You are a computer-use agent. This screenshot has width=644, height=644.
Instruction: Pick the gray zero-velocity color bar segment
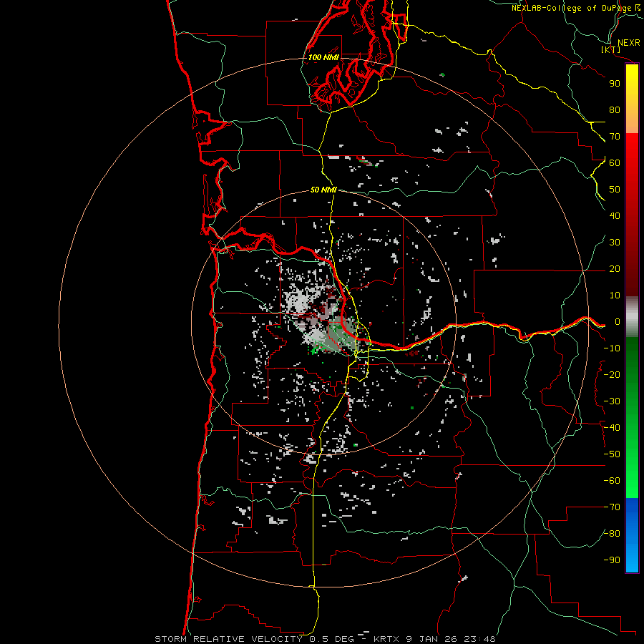[x=632, y=317]
